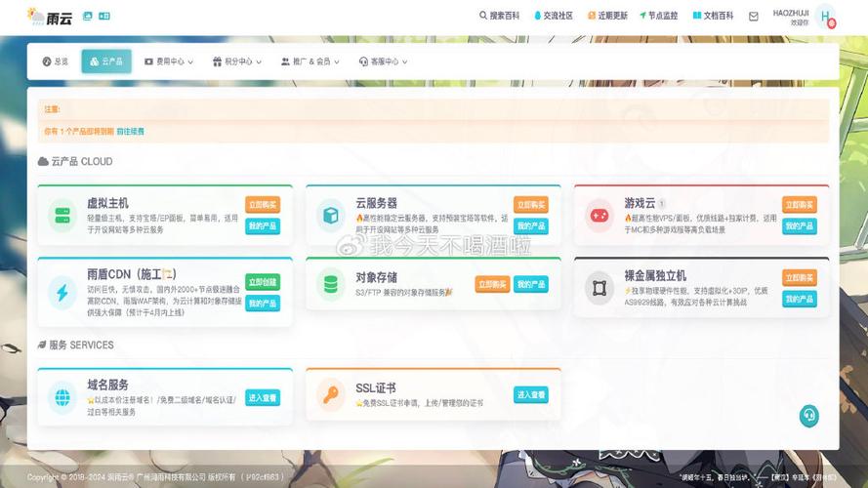Image resolution: width=868 pixels, height=488 pixels.
Task: Click the 对象存储 card title
Action: [377, 277]
